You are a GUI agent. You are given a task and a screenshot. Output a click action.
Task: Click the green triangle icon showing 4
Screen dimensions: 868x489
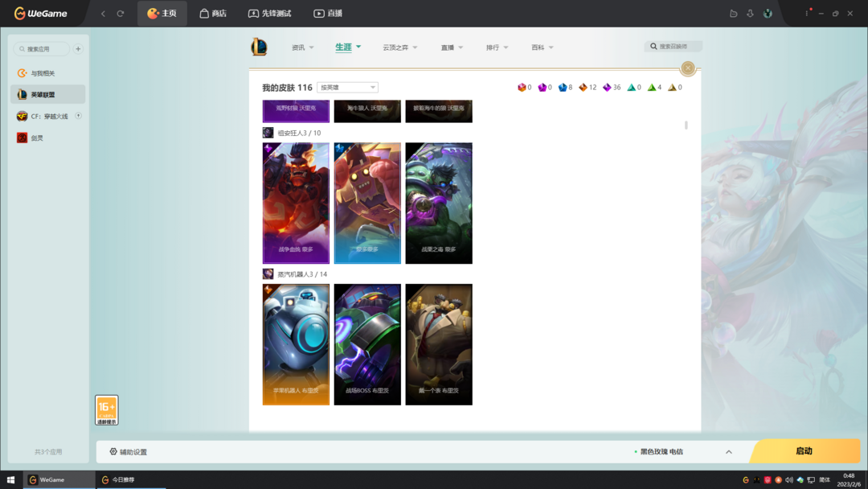click(x=652, y=88)
